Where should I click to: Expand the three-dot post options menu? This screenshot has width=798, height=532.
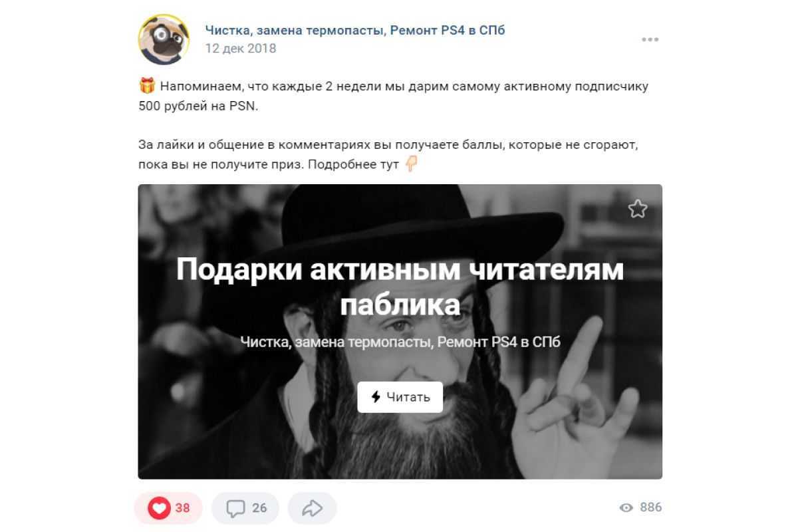pyautogui.click(x=650, y=40)
